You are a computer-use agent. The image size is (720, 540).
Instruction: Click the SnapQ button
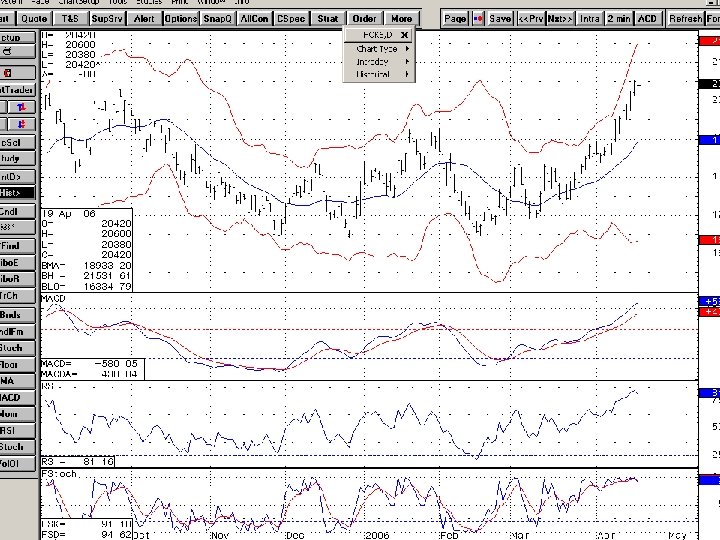pyautogui.click(x=218, y=19)
